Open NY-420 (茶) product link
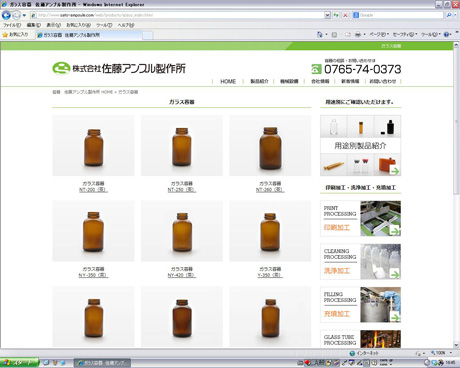The width and height of the screenshot is (460, 368). coord(182,275)
